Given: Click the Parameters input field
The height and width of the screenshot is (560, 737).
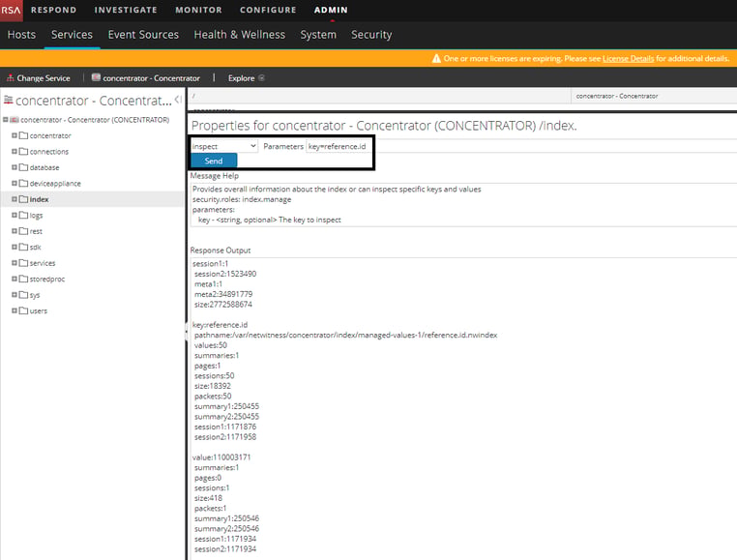Looking at the screenshot, I should coord(338,146).
